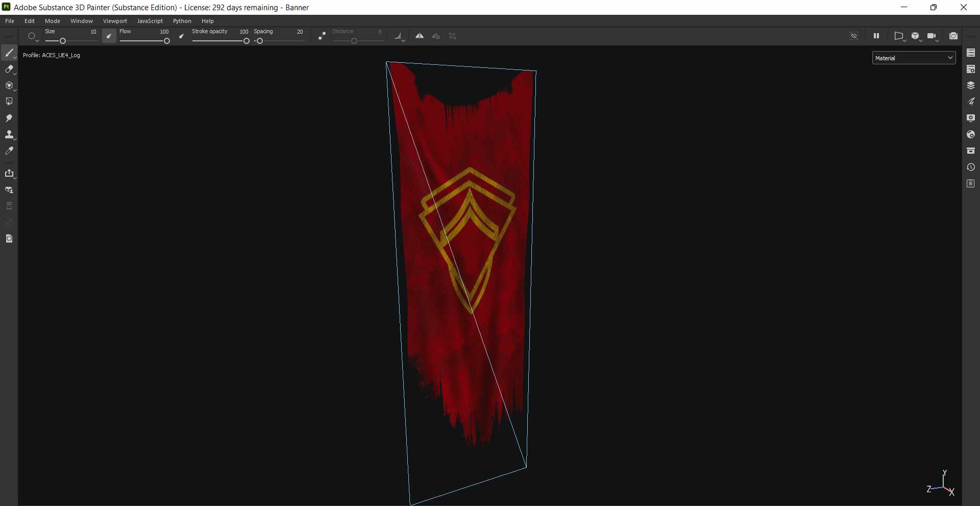Click the XYZ axis gizmo in viewport

click(x=941, y=484)
